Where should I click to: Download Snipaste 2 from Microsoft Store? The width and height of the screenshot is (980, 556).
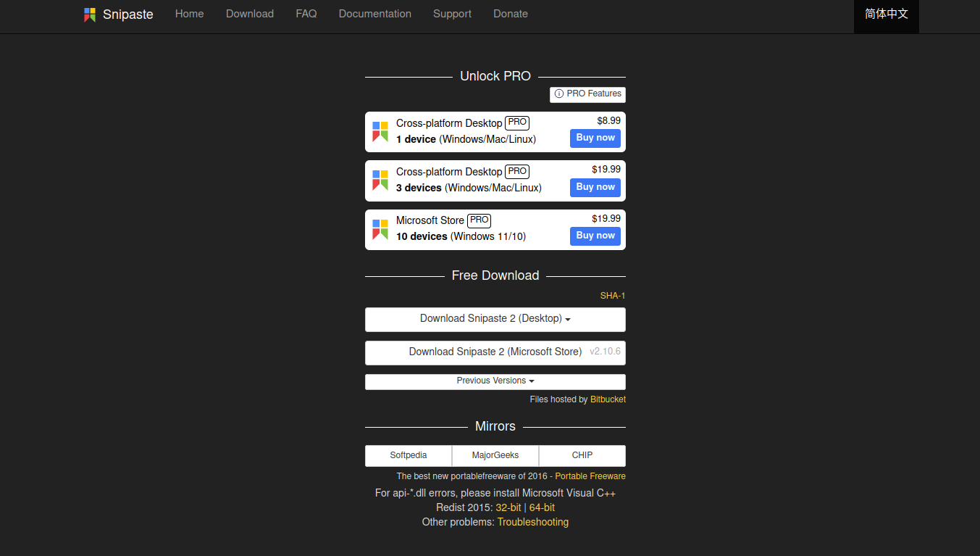point(495,352)
